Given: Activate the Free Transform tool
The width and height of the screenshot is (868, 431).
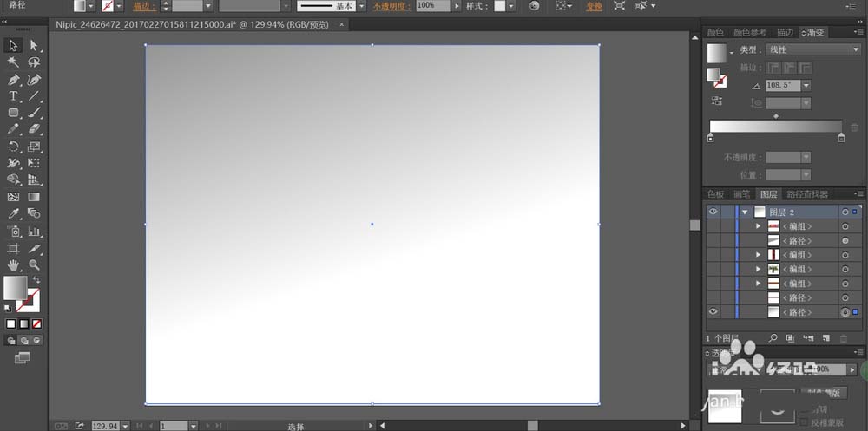Looking at the screenshot, I should click(35, 163).
